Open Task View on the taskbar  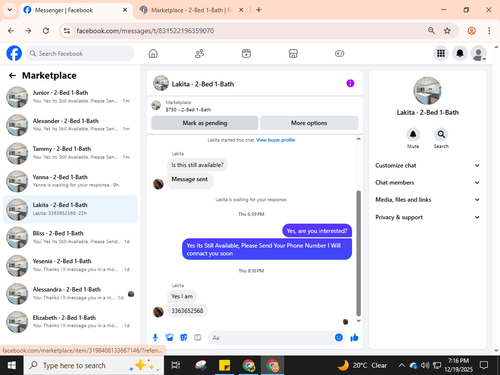coord(176,365)
